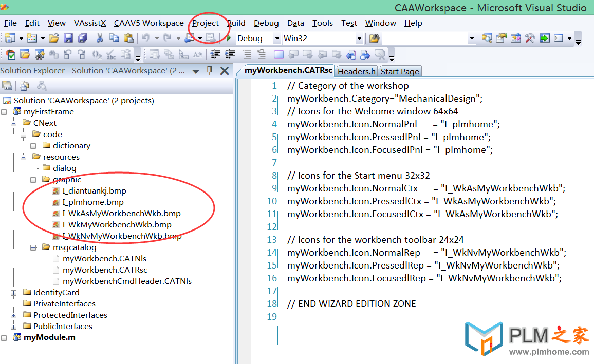Switch to the Start Page tab
Viewport: 594px width, 364px height.
tap(400, 71)
